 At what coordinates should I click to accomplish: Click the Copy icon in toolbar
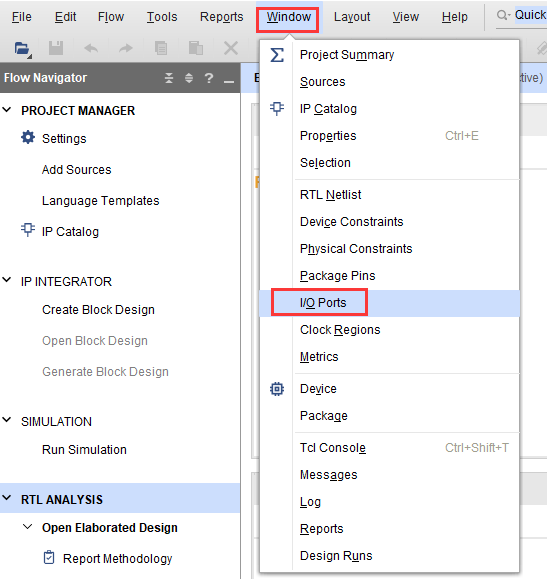point(161,48)
